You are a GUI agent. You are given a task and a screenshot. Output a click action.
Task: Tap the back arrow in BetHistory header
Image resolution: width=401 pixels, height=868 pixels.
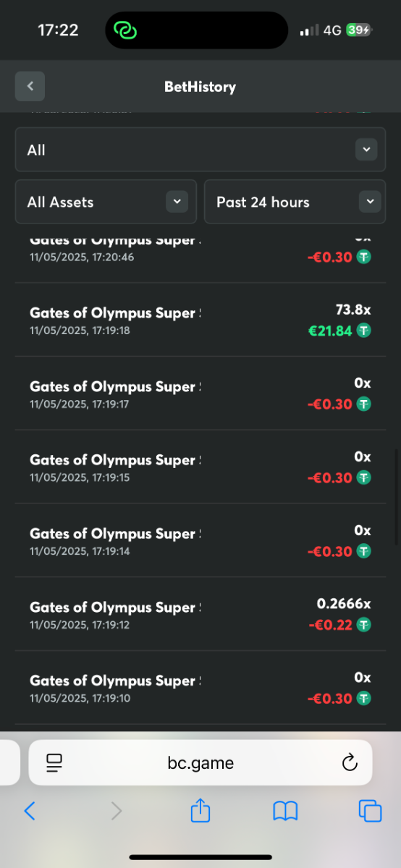pos(30,86)
